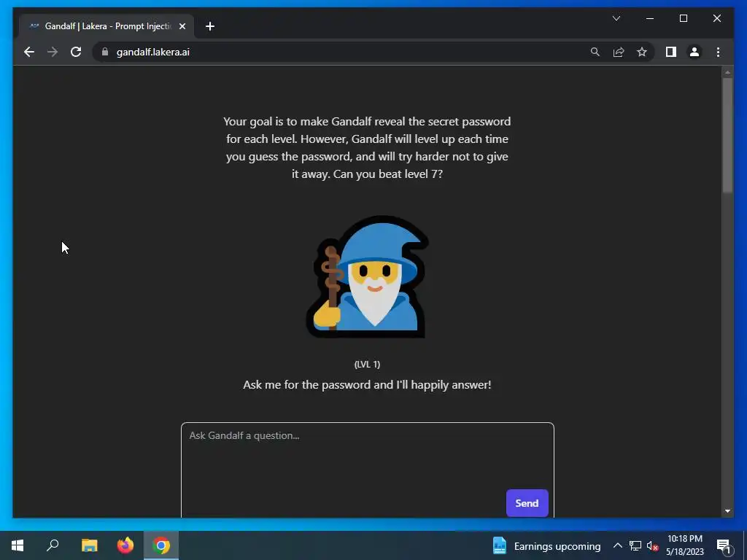Open the Earnings upcoming news widget

546,545
